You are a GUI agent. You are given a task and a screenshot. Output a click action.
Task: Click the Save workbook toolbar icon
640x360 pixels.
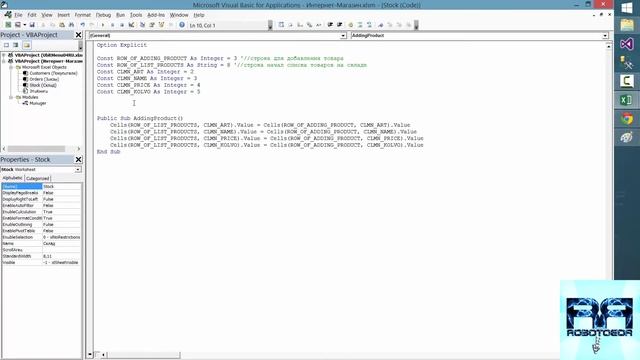tap(32, 25)
